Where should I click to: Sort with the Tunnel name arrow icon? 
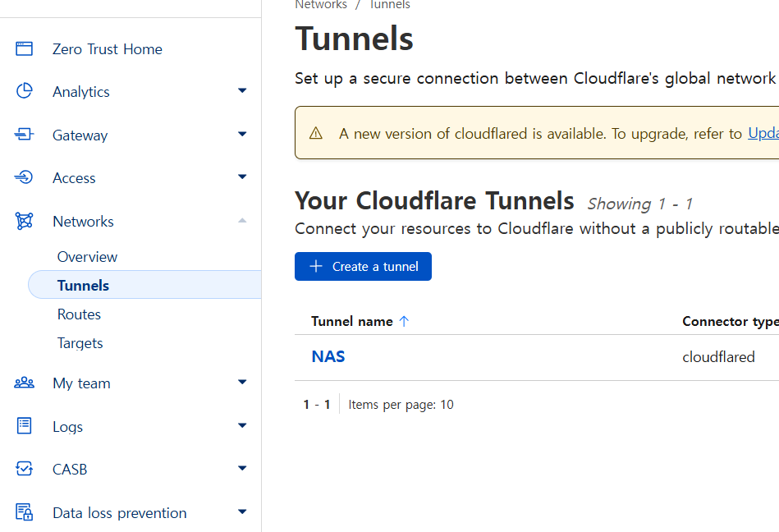404,321
